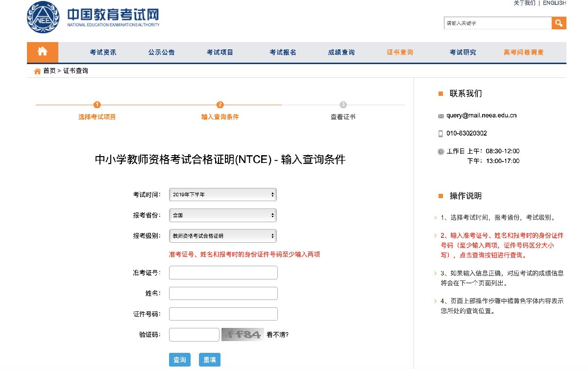588x369 pixels.
Task: Open the 考试时间 dropdown
Action: pyautogui.click(x=222, y=194)
